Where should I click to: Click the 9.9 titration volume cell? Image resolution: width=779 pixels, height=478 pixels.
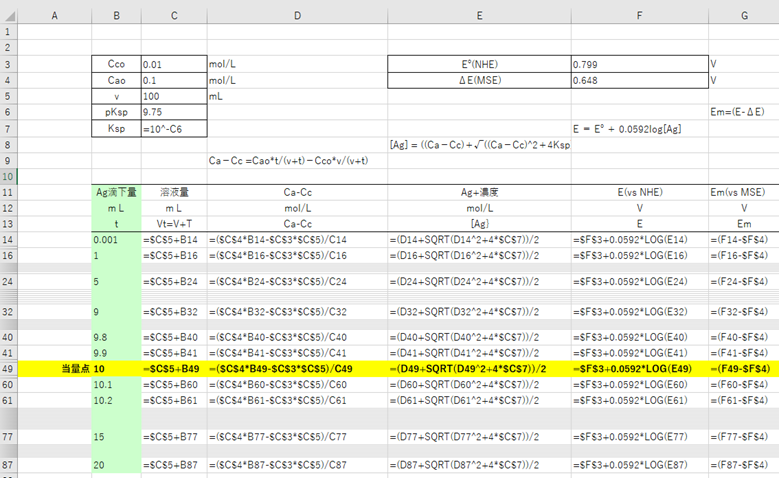coord(116,353)
